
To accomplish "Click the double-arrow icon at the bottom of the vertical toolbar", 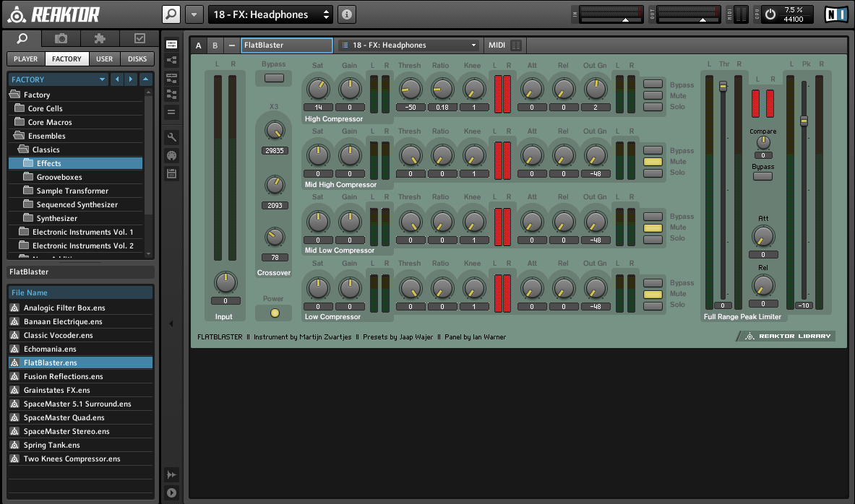I will point(171,474).
